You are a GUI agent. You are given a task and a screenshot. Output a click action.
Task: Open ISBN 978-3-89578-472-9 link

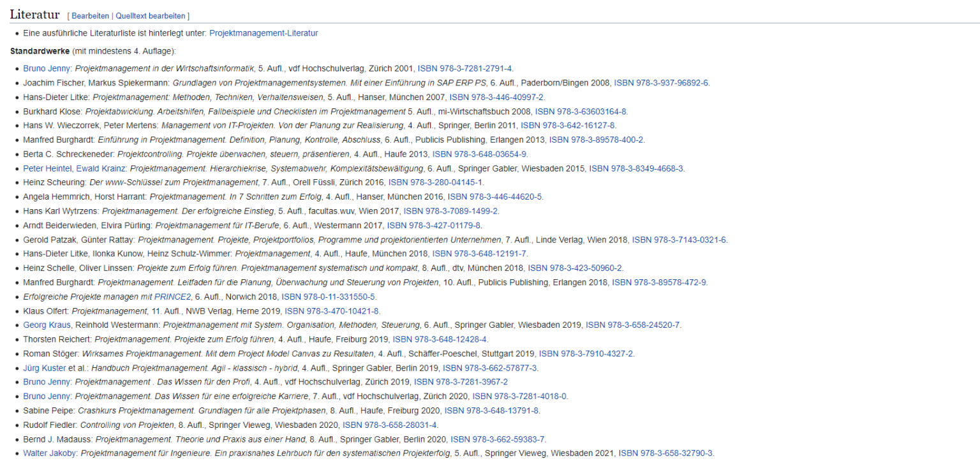tap(659, 282)
